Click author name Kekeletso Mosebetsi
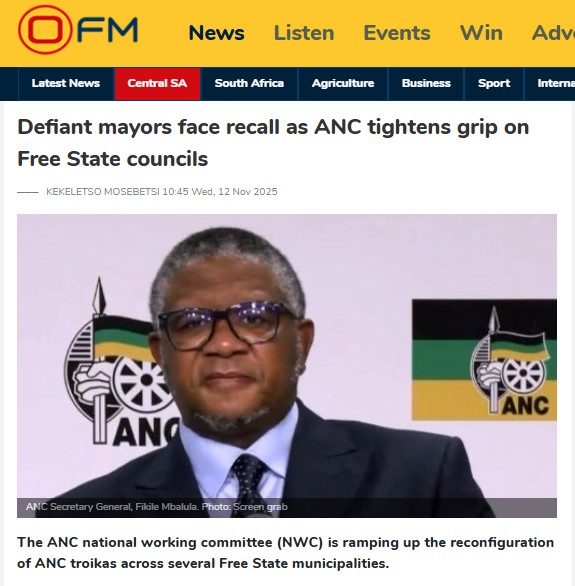 coord(103,192)
